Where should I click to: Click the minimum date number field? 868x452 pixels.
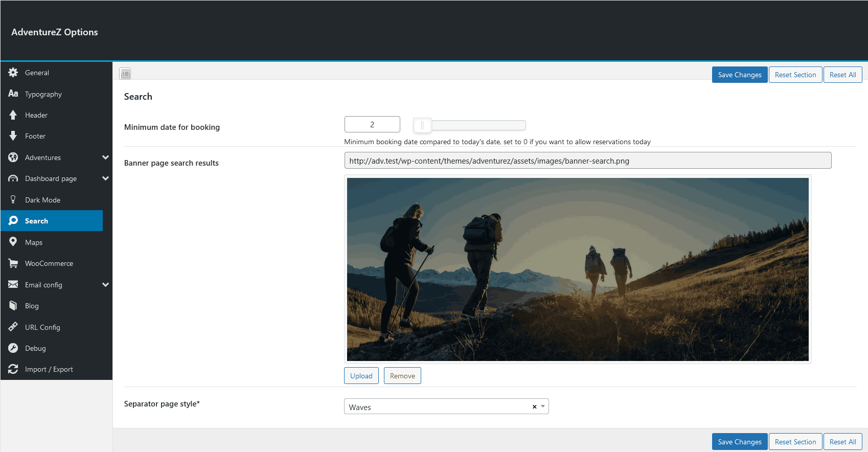(372, 124)
